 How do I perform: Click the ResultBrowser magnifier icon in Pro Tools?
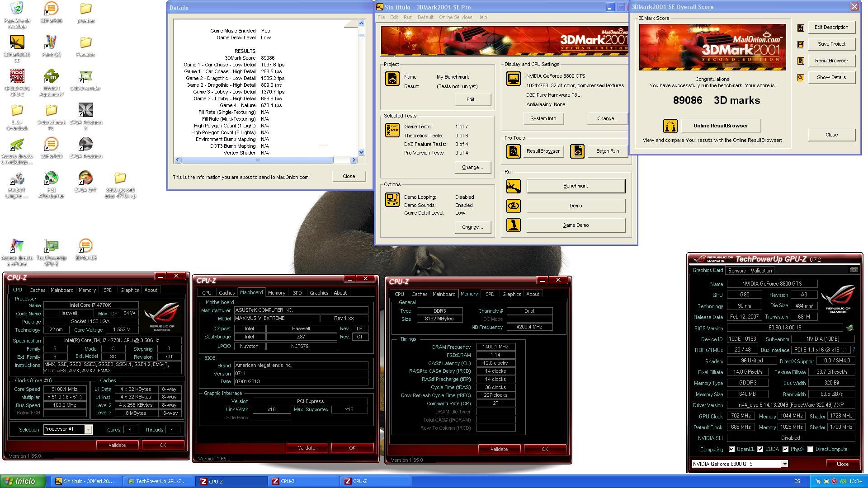pyautogui.click(x=513, y=151)
